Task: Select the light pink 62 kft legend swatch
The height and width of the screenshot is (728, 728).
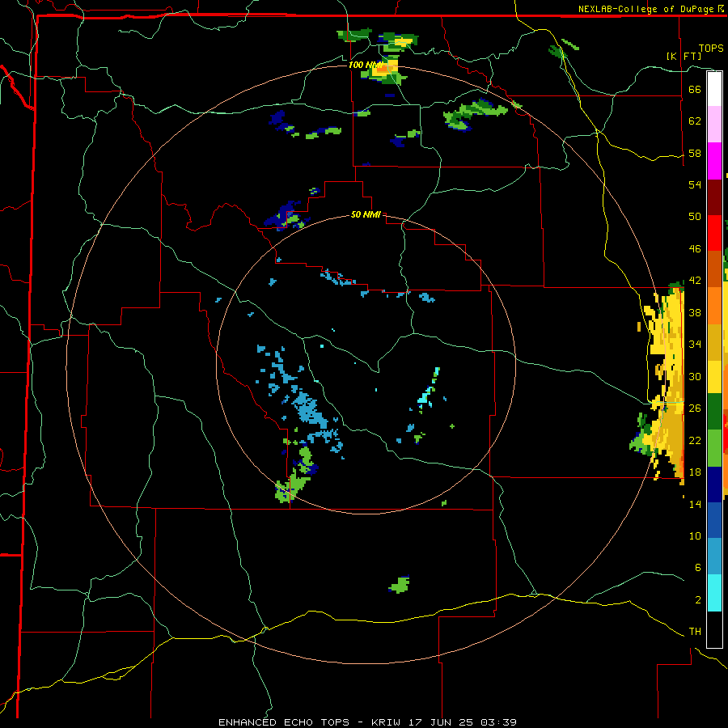Action: pyautogui.click(x=714, y=124)
